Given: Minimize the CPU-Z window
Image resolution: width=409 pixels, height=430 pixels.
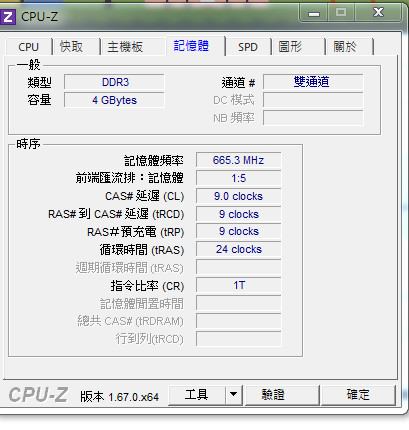Looking at the screenshot, I should click(x=314, y=13).
